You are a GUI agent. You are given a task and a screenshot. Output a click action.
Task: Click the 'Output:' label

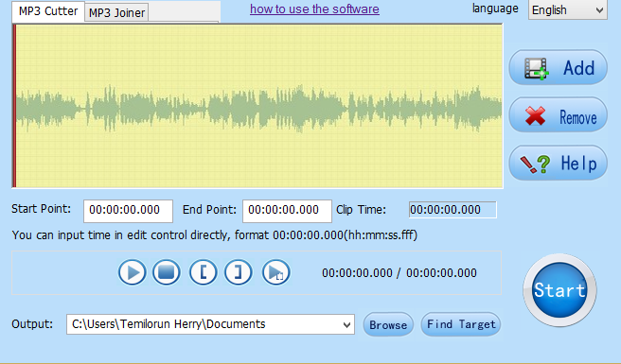click(x=32, y=324)
